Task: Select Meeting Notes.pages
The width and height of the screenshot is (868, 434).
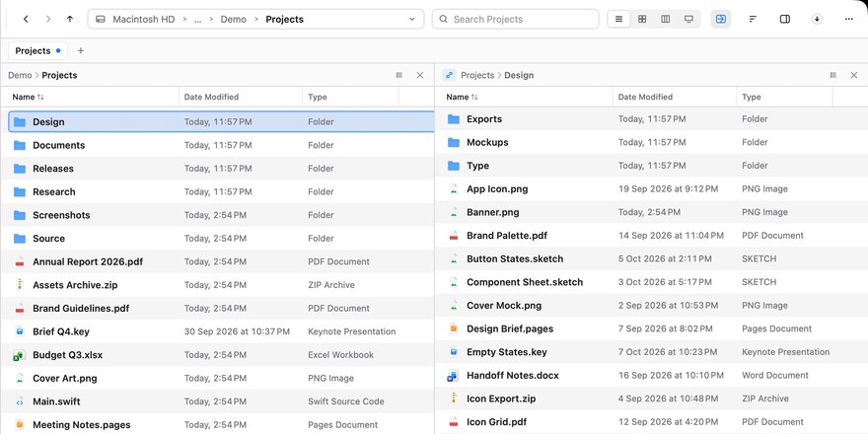Action: [x=217, y=424]
